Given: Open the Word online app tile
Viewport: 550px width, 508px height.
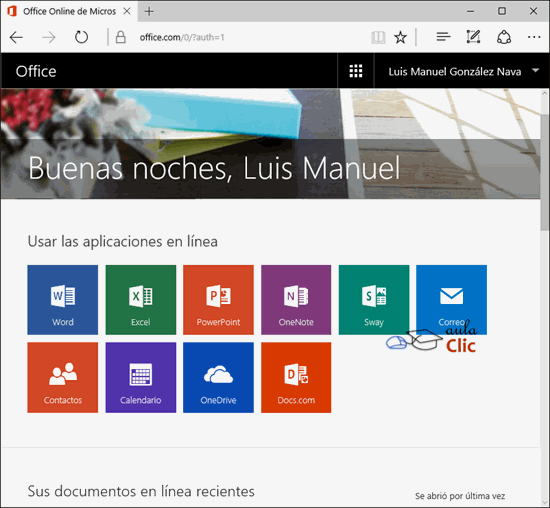Looking at the screenshot, I should (x=63, y=300).
